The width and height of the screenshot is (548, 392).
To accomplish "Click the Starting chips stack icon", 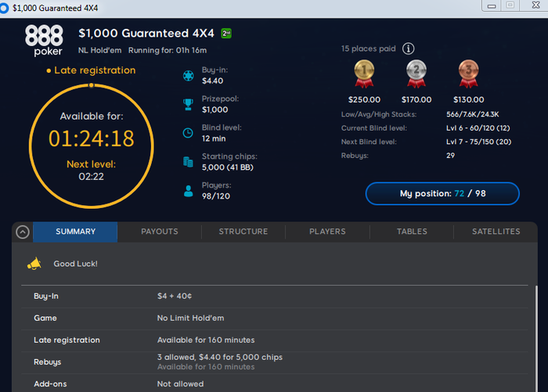I will 188,162.
